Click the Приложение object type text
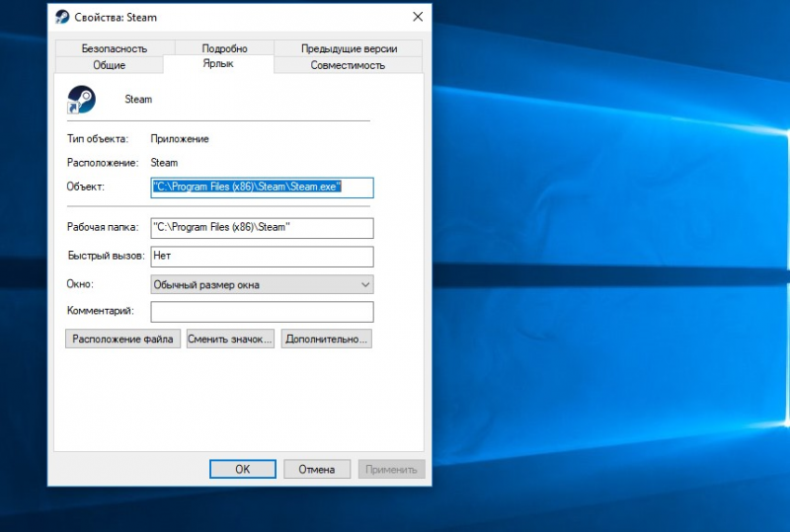 coord(180,139)
